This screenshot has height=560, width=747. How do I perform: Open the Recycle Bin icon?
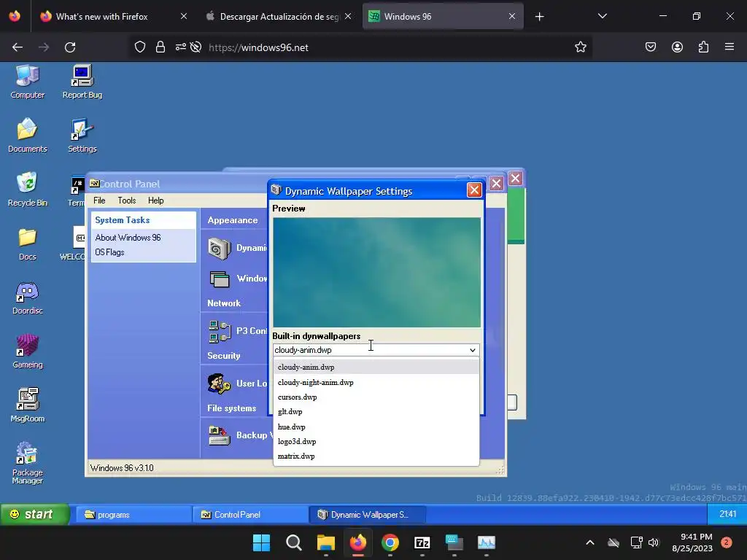(x=28, y=189)
